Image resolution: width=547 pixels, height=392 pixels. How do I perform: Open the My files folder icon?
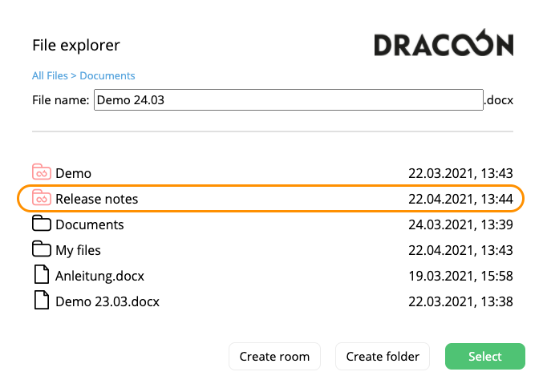(42, 249)
